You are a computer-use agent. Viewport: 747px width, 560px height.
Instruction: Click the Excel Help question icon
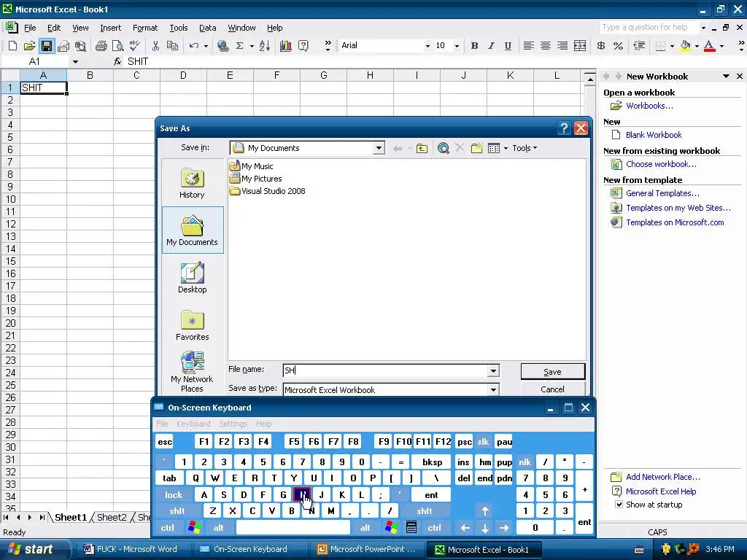point(303,46)
